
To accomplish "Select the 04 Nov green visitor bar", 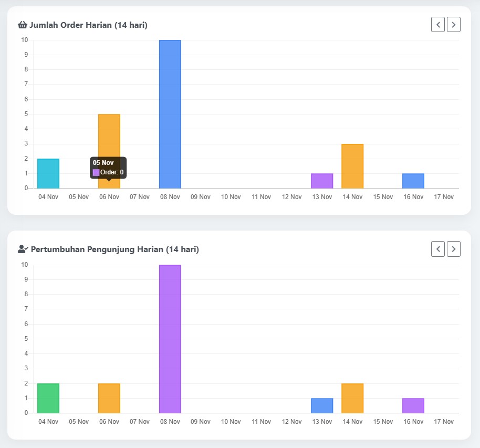I will tap(48, 398).
